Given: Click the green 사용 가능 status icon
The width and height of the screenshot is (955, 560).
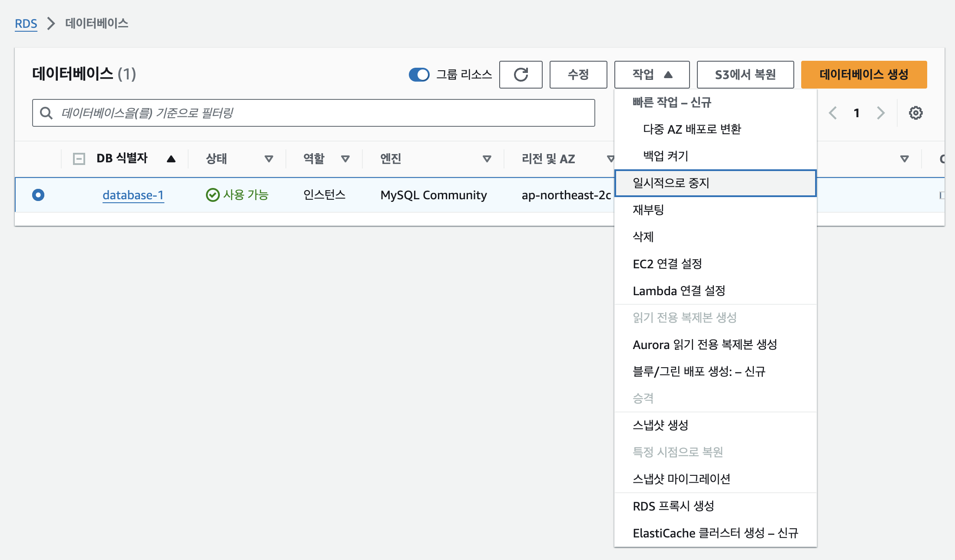Looking at the screenshot, I should coord(212,195).
